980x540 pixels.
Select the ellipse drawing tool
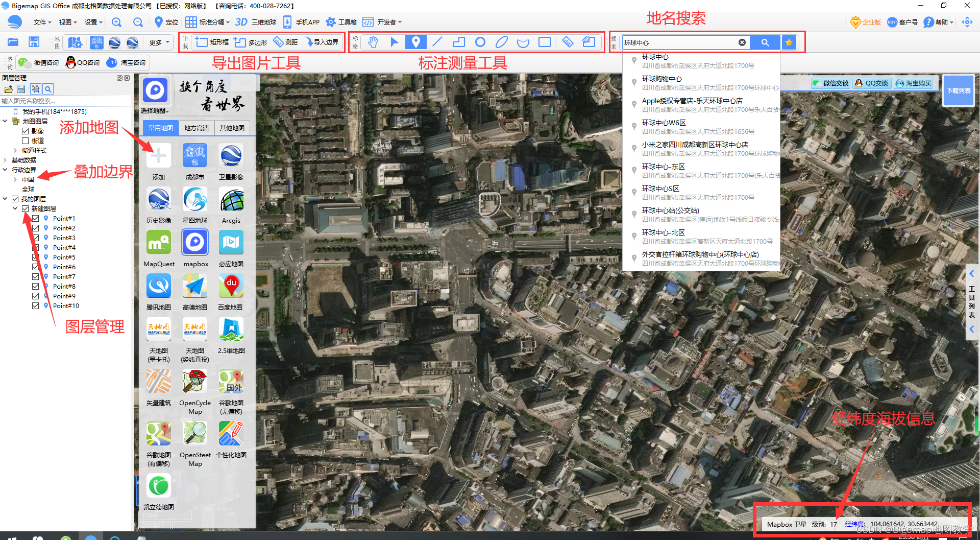click(502, 42)
